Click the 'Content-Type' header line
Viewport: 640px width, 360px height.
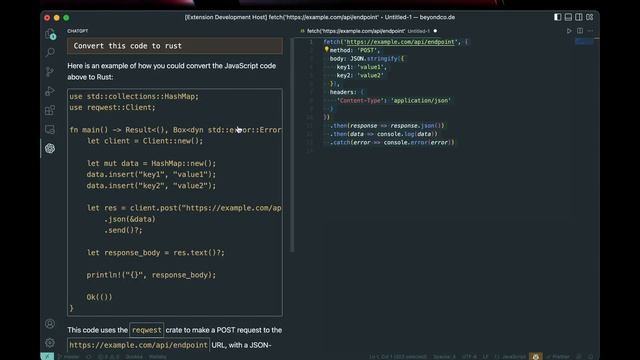(393, 100)
